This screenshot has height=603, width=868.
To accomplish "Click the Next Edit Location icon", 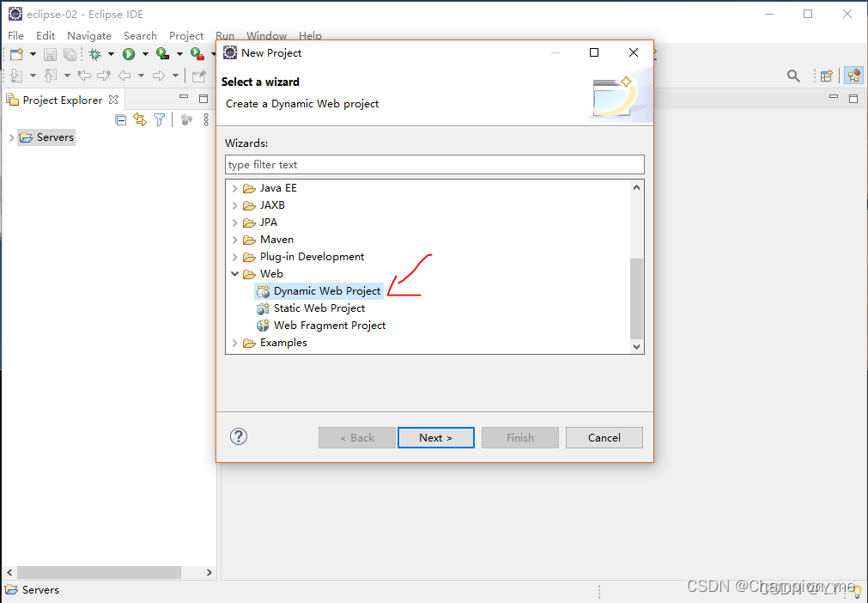I will (104, 76).
